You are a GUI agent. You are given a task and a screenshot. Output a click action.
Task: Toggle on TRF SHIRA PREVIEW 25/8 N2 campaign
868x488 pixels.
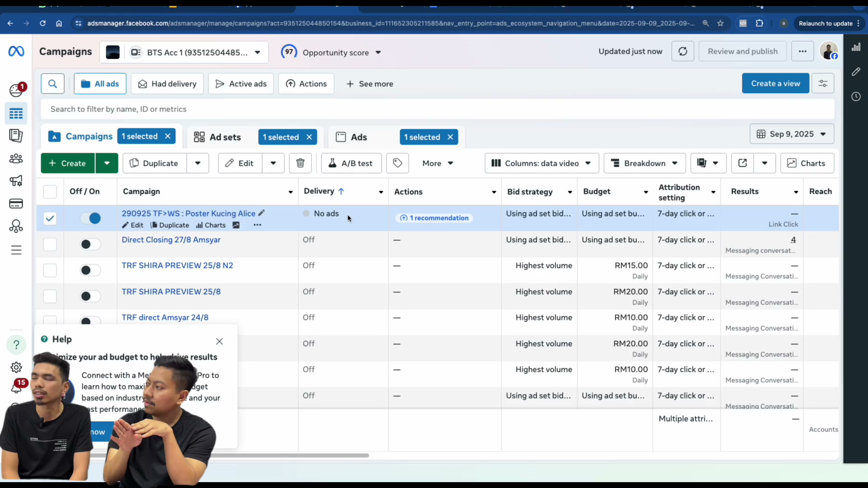90,270
